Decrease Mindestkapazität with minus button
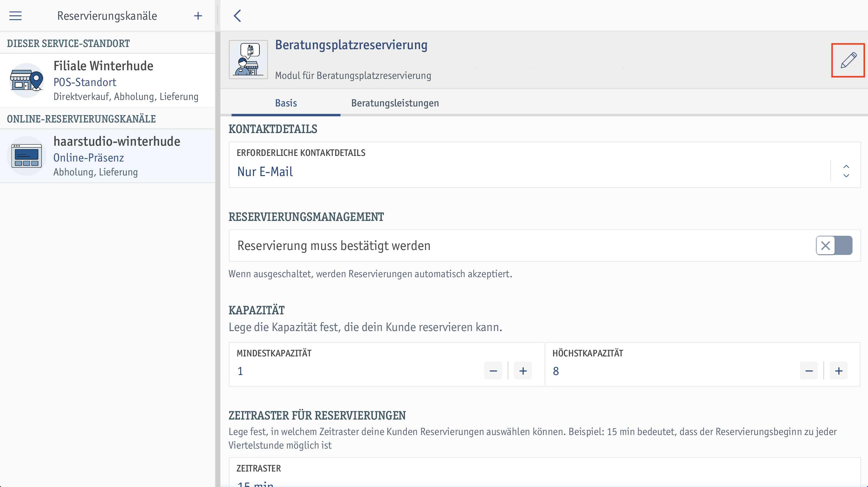Image resolution: width=868 pixels, height=487 pixels. [493, 371]
